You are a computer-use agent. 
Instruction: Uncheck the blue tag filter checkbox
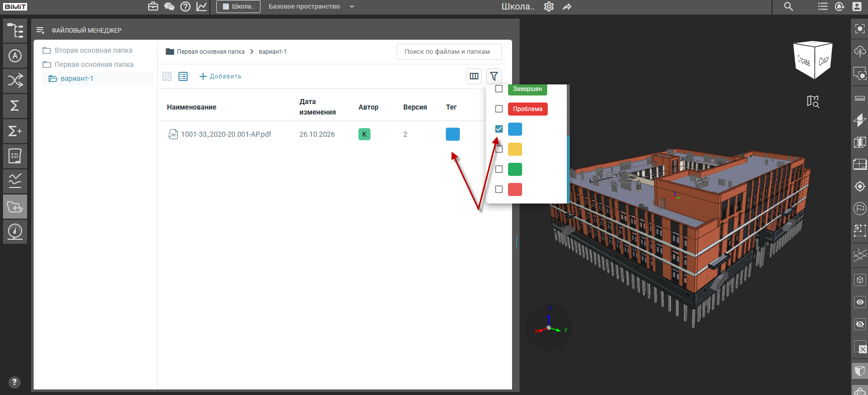coord(499,129)
